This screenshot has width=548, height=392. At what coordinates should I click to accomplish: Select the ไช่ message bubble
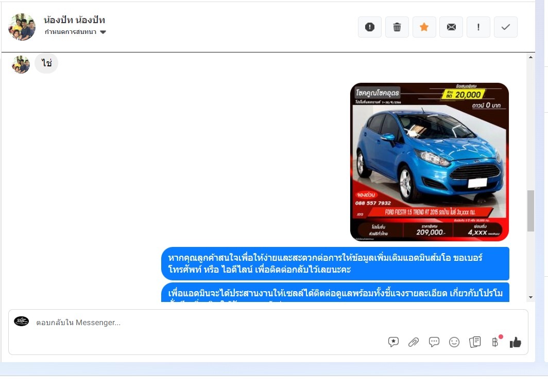(46, 63)
